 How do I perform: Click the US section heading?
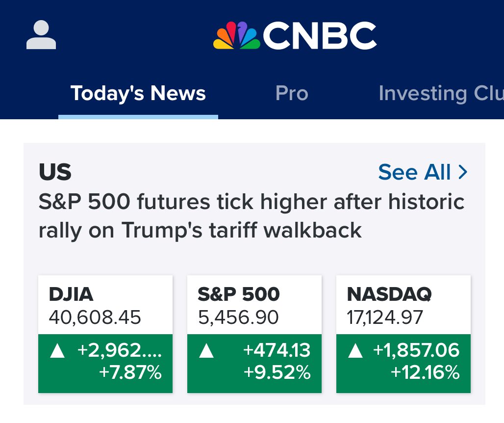(55, 172)
